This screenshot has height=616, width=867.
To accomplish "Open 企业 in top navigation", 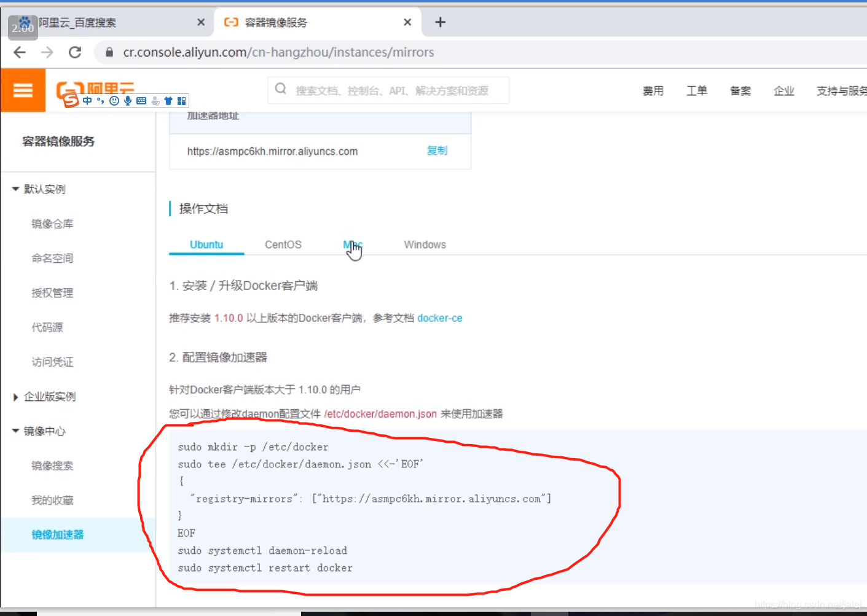I will tap(784, 91).
